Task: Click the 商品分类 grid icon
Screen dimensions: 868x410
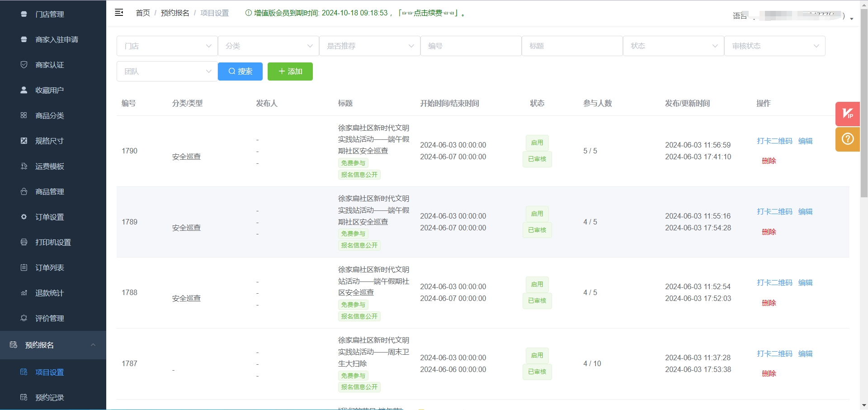Action: pos(24,115)
